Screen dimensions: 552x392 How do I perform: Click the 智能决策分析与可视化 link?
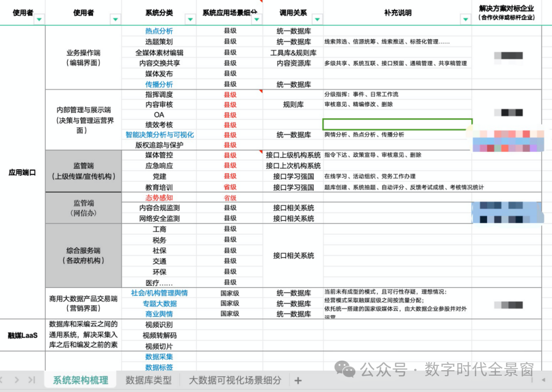click(159, 134)
